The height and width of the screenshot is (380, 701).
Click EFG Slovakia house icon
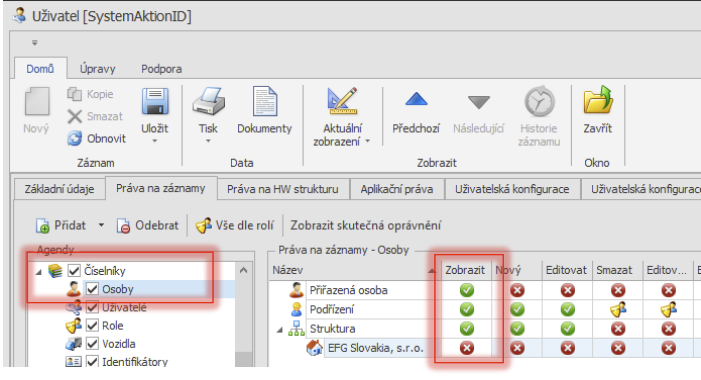click(314, 348)
